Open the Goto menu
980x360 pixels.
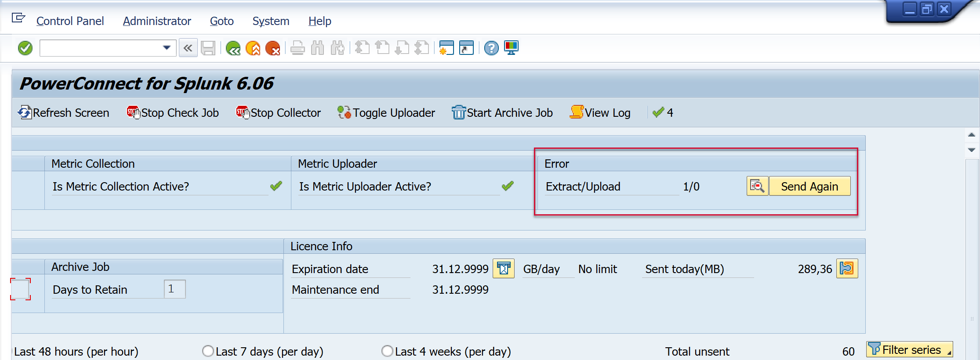[x=221, y=21]
